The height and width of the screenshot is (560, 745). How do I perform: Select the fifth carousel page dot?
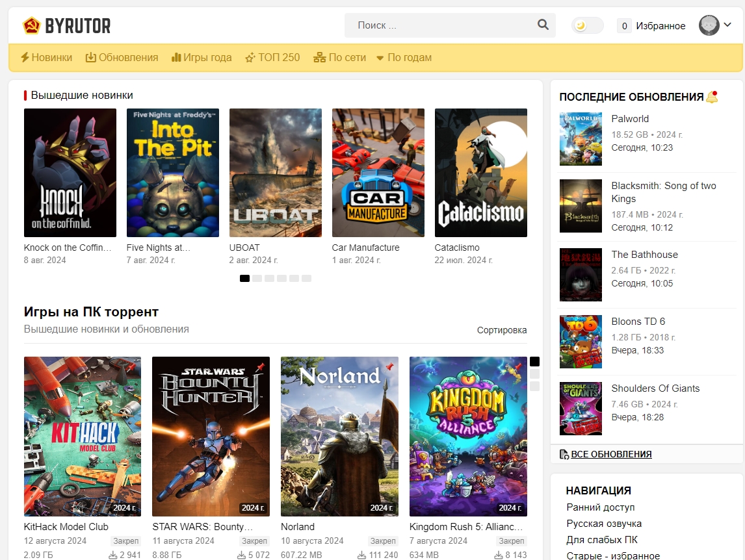pyautogui.click(x=294, y=278)
